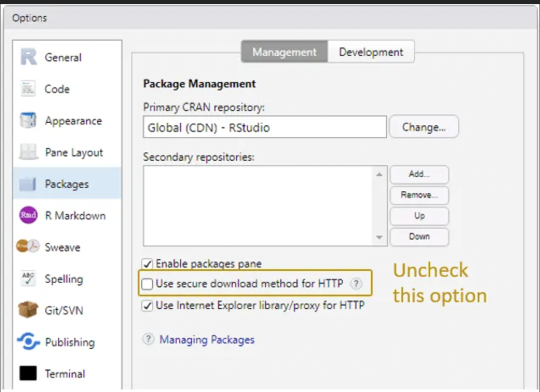Switch to the Management tab
Viewport: 540px width, 392px height.
tap(284, 52)
